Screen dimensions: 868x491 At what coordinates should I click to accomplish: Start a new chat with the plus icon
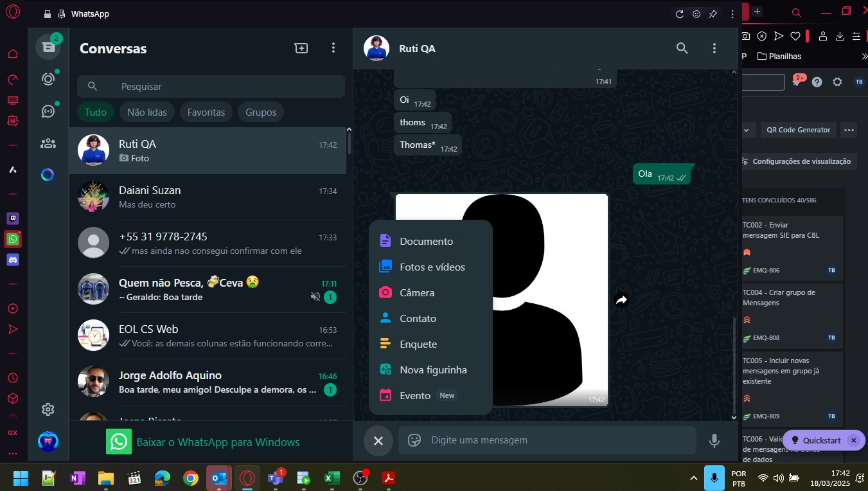coord(301,48)
